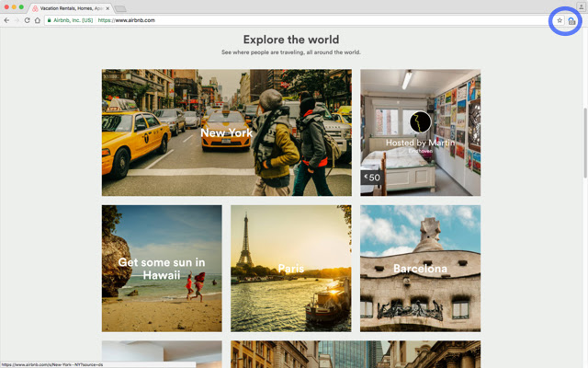Open the New York destination card
Image resolution: width=588 pixels, height=368 pixels.
coord(226,132)
